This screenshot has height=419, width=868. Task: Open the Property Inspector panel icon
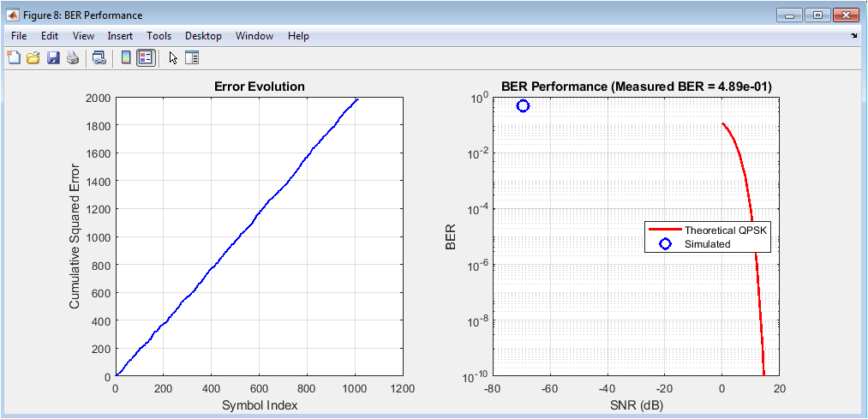[x=192, y=58]
